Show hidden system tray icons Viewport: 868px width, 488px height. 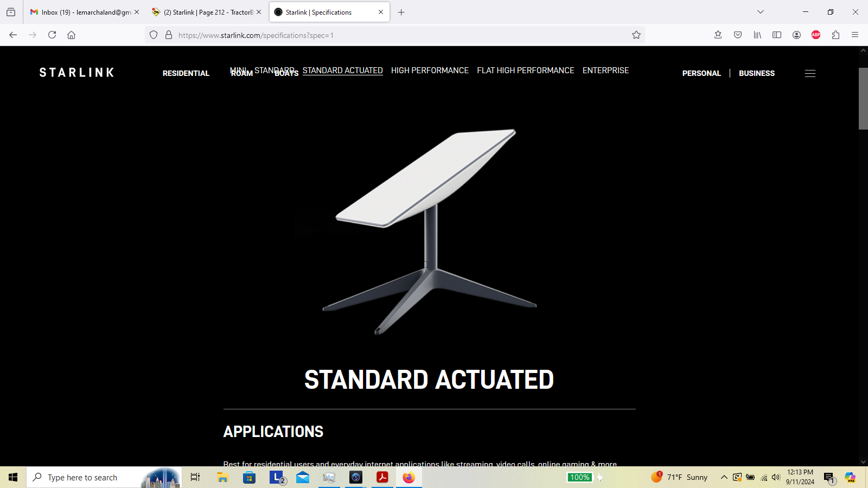pyautogui.click(x=724, y=477)
